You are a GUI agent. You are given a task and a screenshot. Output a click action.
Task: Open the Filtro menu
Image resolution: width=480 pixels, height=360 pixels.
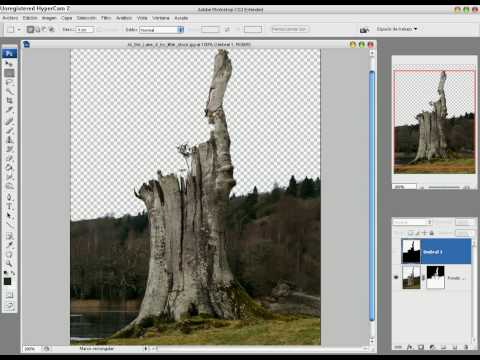(x=106, y=18)
